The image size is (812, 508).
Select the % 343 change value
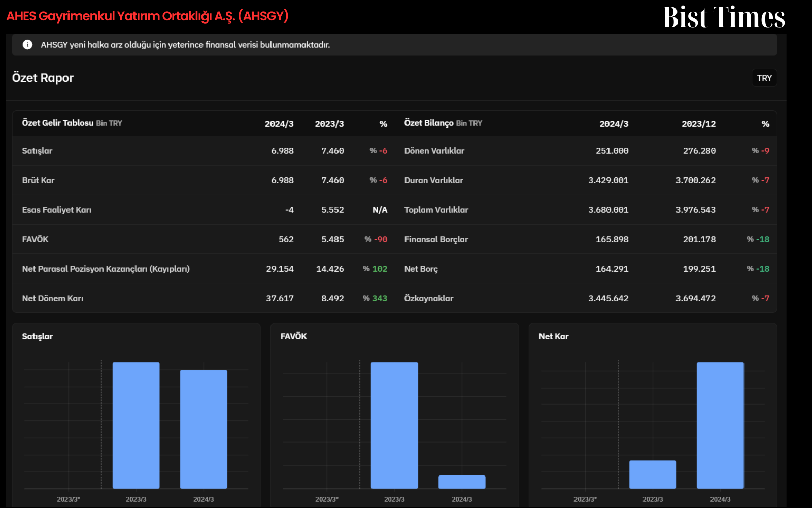[375, 298]
